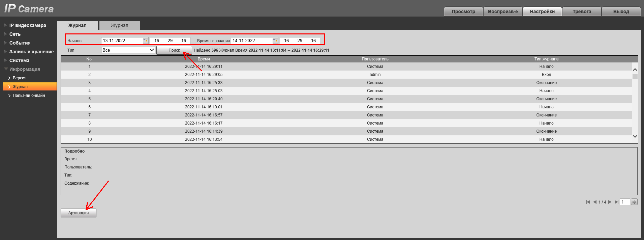
Task: Click the page number input box
Action: tap(625, 202)
